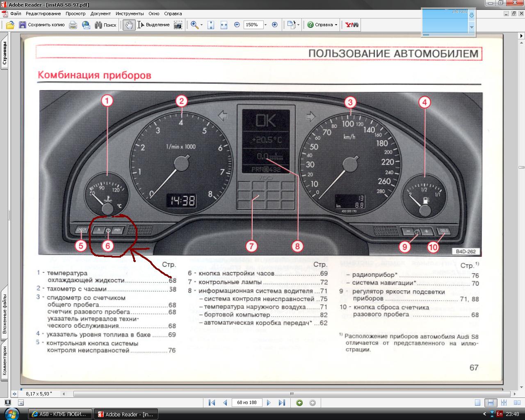This screenshot has width=525, height=420.
Task: Click the Поиск search button
Action: (106, 25)
